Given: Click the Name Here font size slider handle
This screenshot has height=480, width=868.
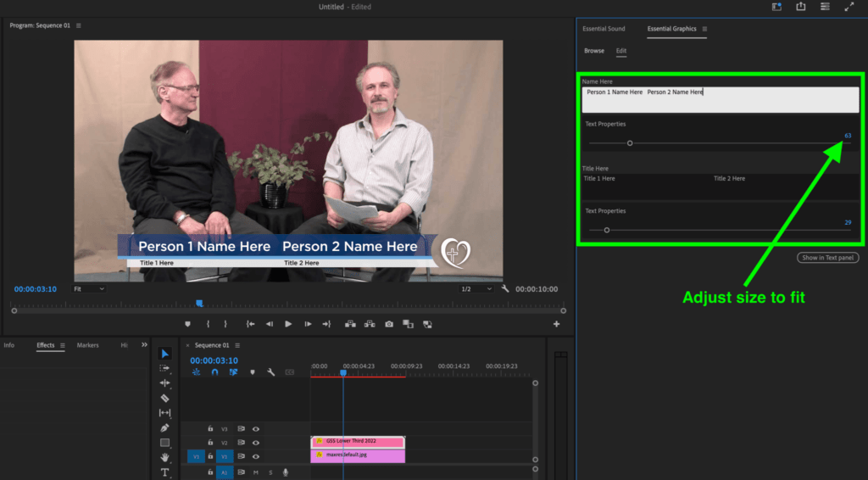Looking at the screenshot, I should click(x=630, y=143).
